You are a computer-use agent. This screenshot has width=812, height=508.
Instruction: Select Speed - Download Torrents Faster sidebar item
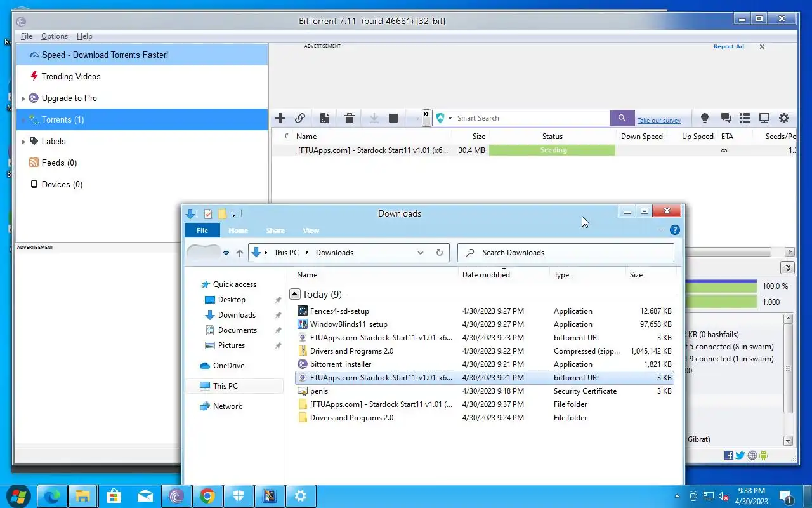(142, 55)
